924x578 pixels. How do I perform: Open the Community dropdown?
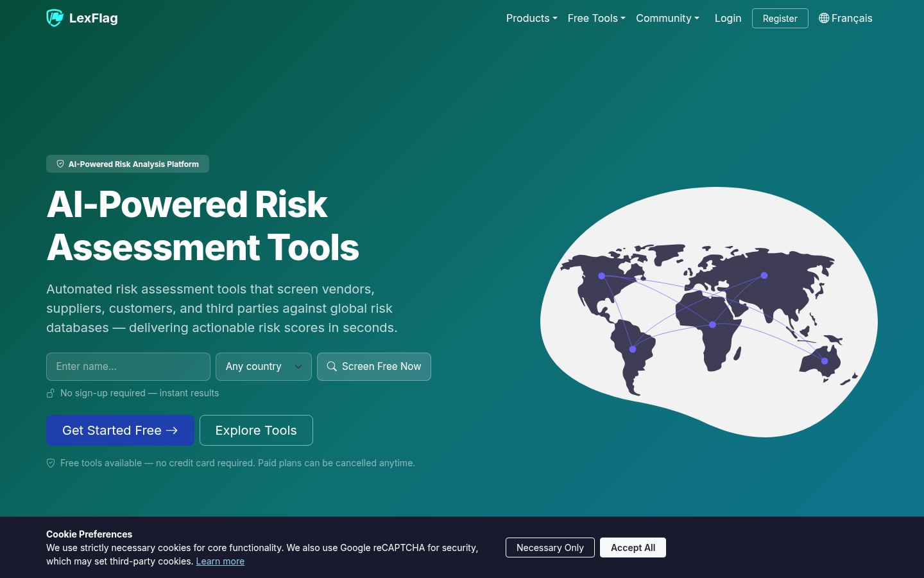[667, 18]
